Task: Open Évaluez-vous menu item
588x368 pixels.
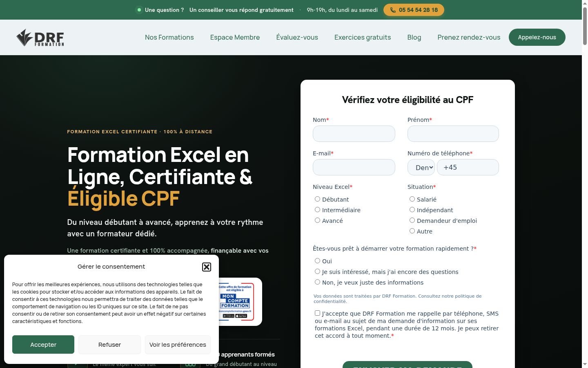Action: (x=297, y=37)
